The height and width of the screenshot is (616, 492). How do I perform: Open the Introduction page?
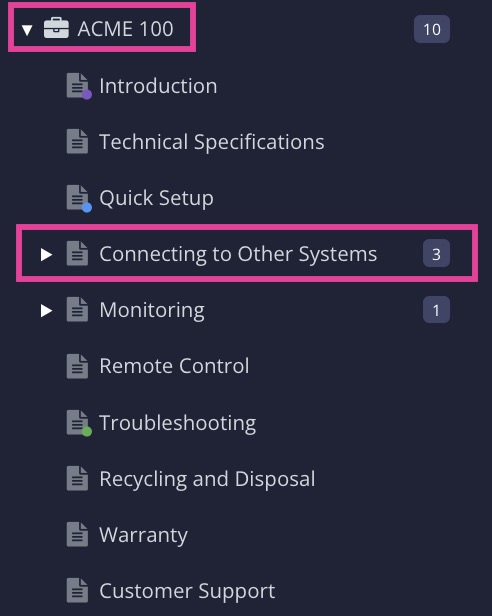(x=158, y=86)
